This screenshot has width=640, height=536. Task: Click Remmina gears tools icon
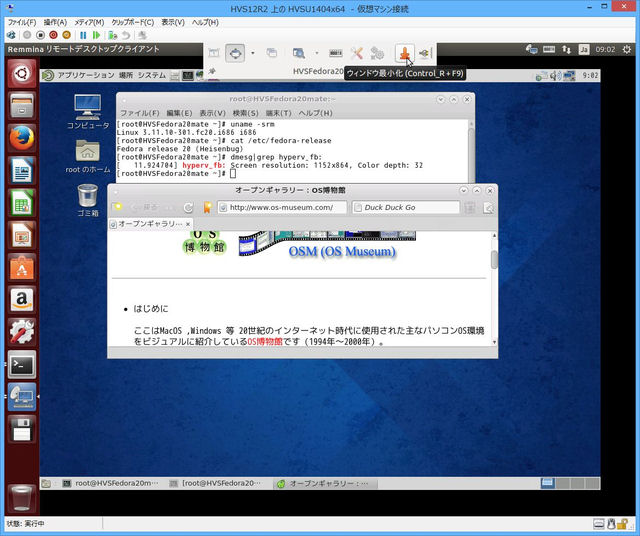377,53
